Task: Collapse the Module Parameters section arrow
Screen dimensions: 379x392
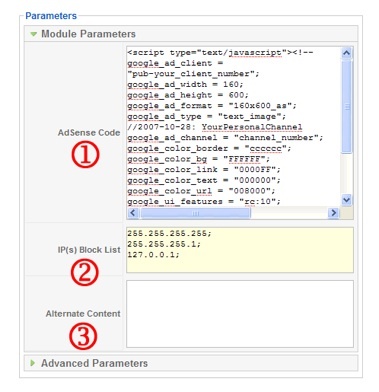Action: point(33,34)
